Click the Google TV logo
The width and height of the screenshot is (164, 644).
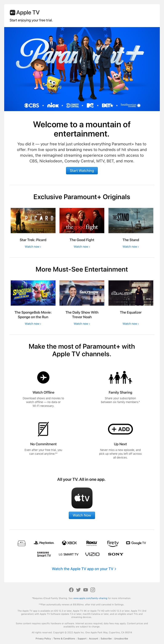coord(136,543)
